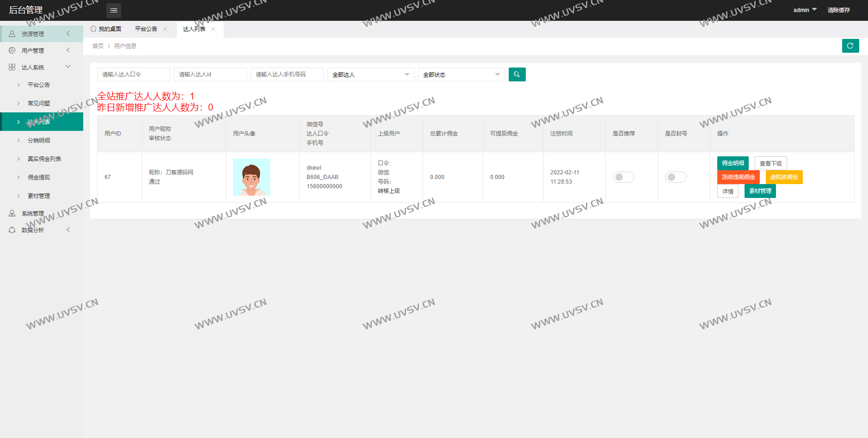Click the orange 冻结违规佣金 button

[739, 177]
